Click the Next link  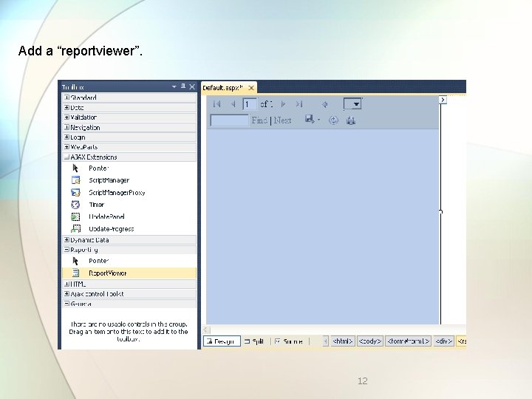[x=282, y=120]
